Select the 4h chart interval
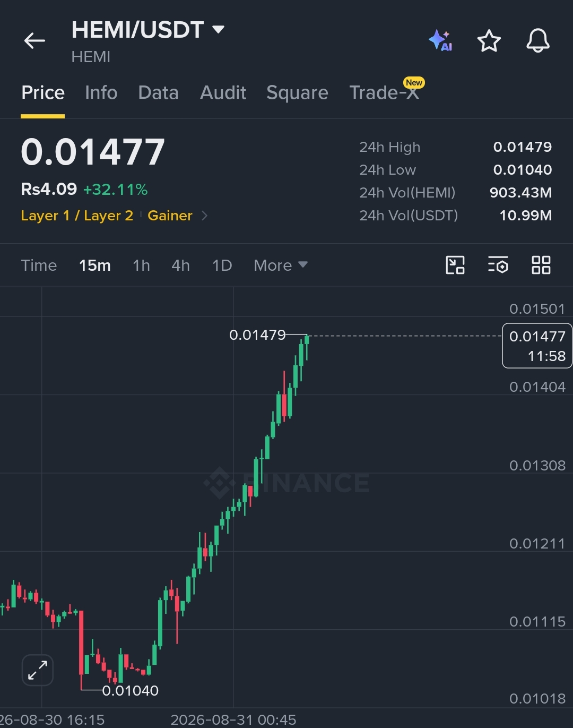Screen dimensions: 573x728 [x=180, y=265]
